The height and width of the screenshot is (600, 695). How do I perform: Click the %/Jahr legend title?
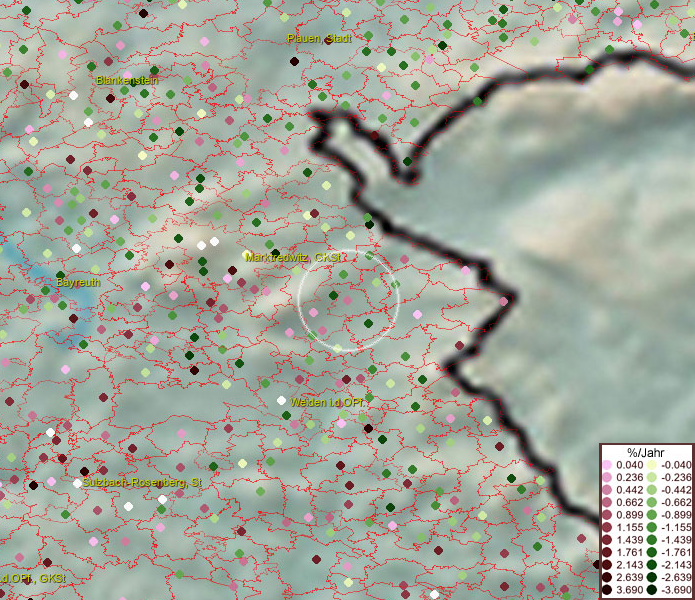point(646,452)
